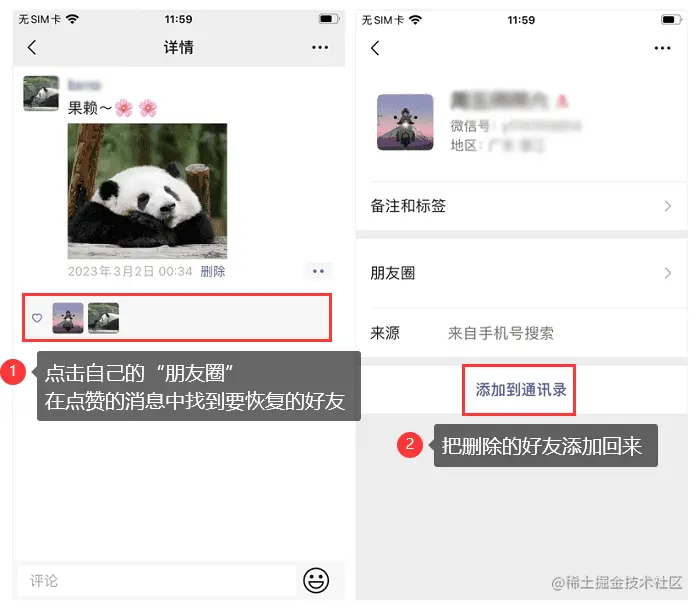The image size is (700, 608).
Task: Expand the 备注和标签 row chevron
Action: click(667, 206)
